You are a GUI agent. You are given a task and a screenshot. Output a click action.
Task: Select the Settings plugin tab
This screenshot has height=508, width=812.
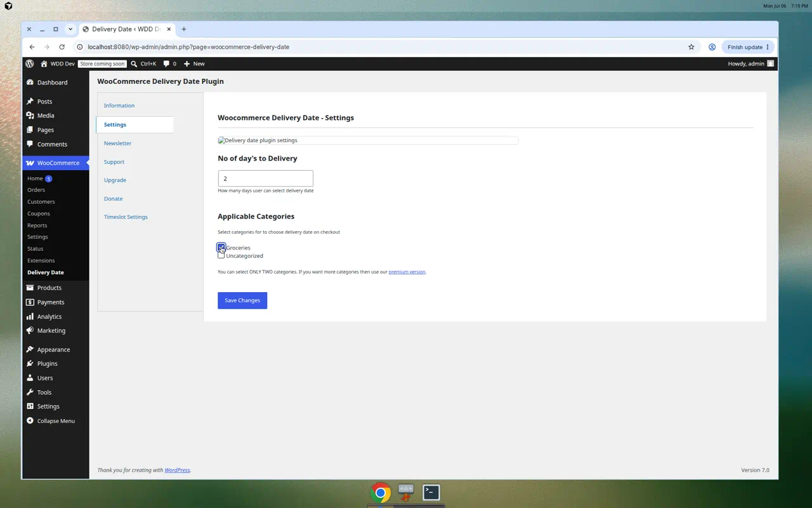point(135,124)
